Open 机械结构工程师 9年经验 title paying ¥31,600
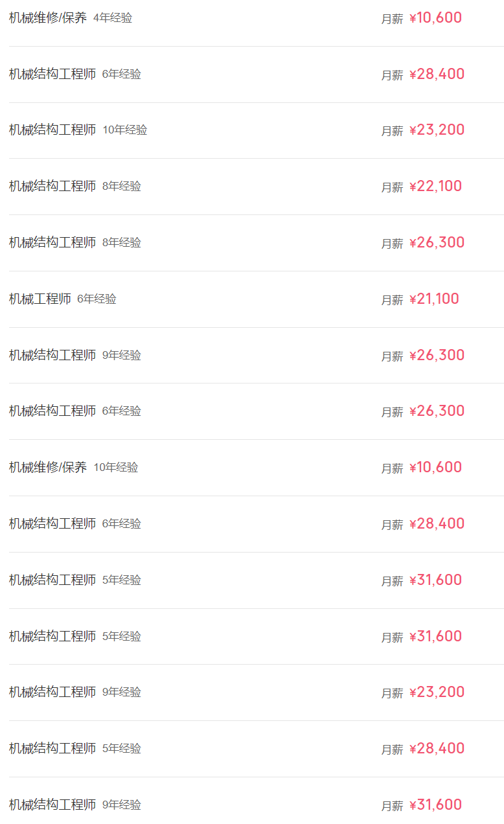The height and width of the screenshot is (824, 504). pos(52,805)
